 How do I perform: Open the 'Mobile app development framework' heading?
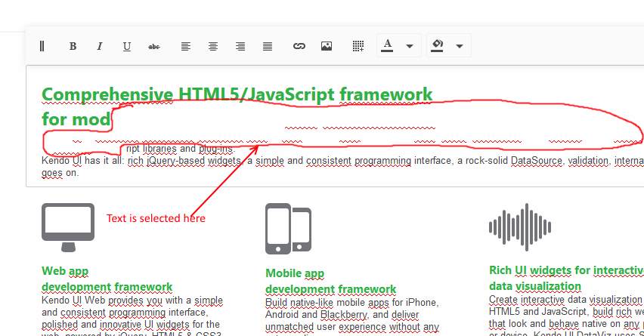coord(330,281)
